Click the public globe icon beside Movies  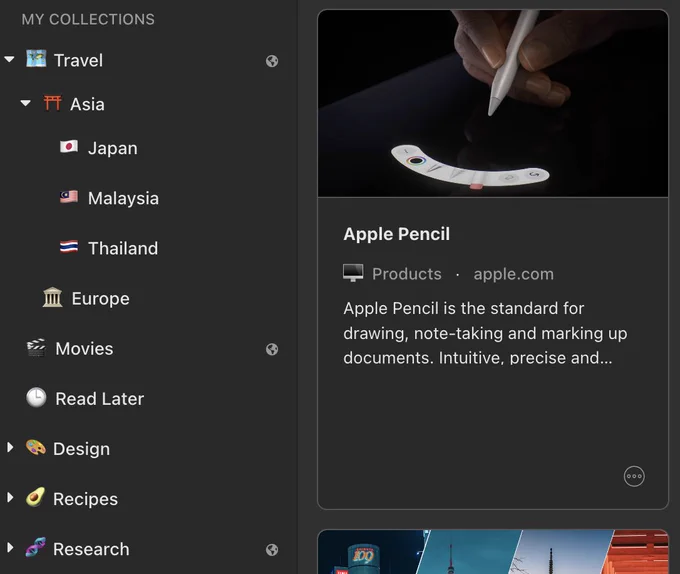272,349
